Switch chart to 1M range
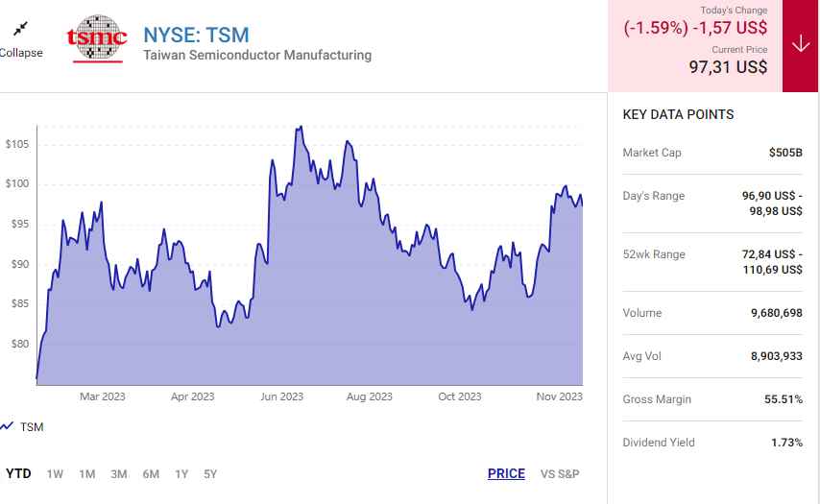The height and width of the screenshot is (504, 820). point(86,473)
